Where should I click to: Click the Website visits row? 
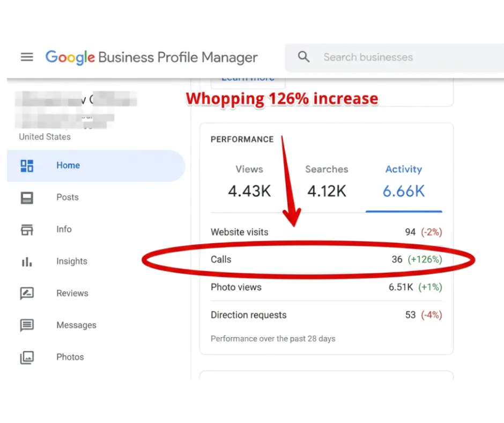point(326,232)
